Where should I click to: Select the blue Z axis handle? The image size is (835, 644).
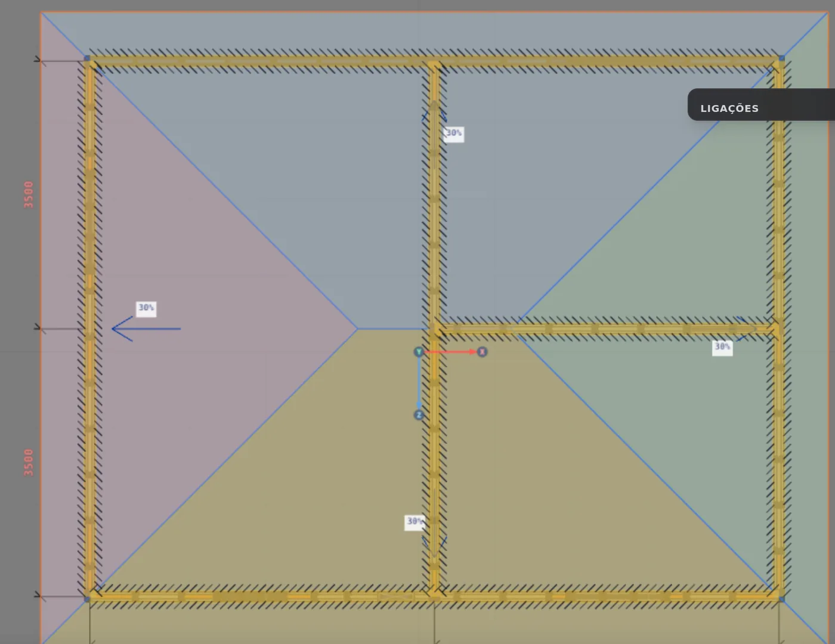coord(419,415)
